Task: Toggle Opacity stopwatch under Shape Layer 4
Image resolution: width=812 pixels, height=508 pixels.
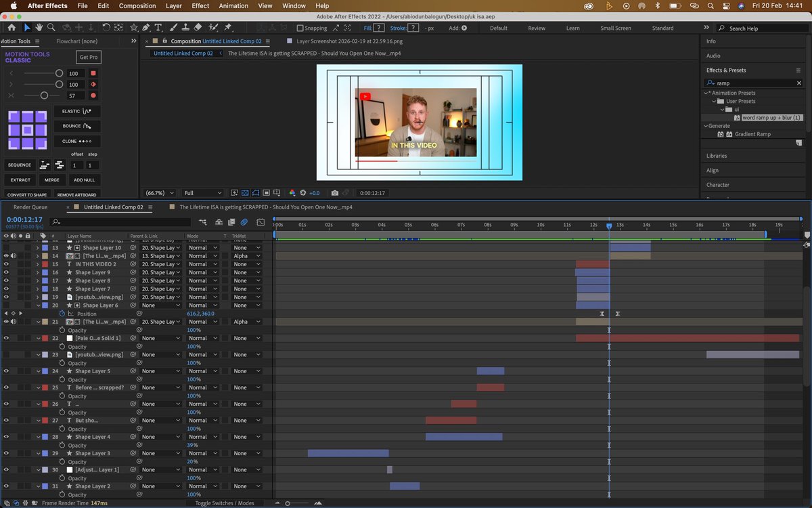Action: tap(62, 445)
